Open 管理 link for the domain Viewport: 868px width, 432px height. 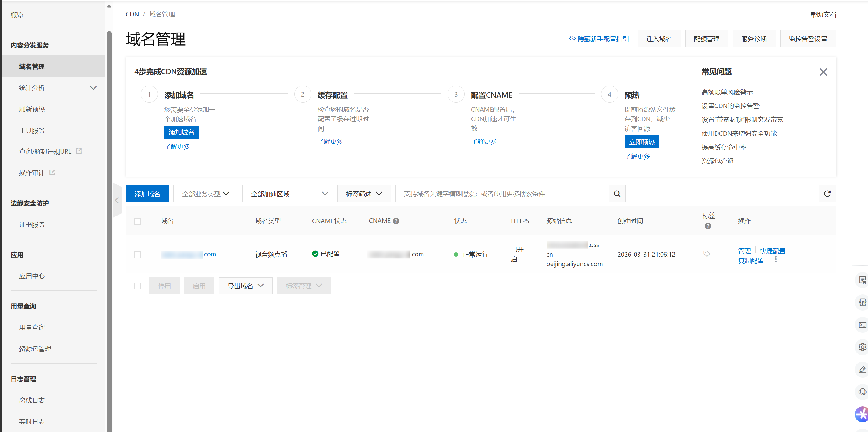744,251
